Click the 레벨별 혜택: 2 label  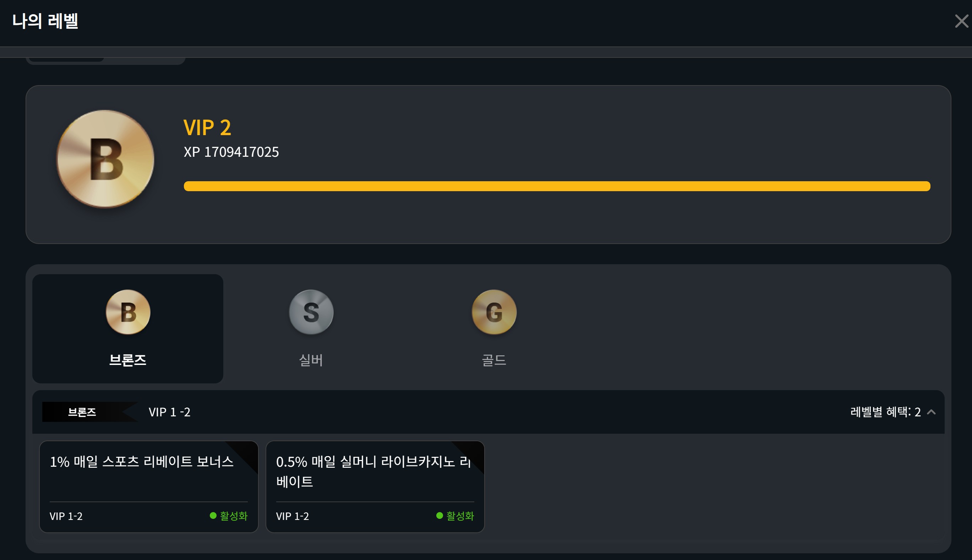point(885,412)
